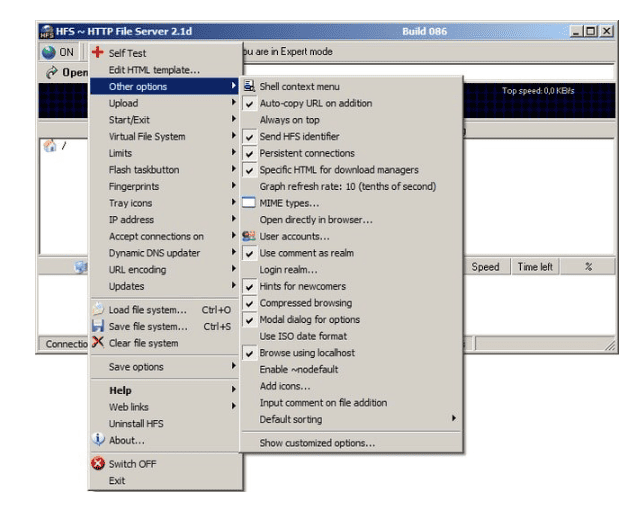Image resolution: width=639 pixels, height=516 pixels.
Task: Click the User accounts icon
Action: tap(249, 236)
